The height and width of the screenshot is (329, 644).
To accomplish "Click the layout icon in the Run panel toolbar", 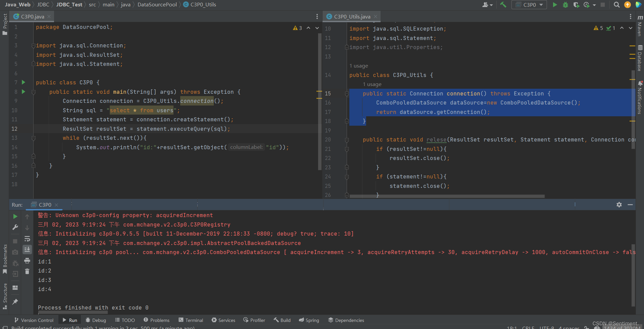I will coord(15,288).
